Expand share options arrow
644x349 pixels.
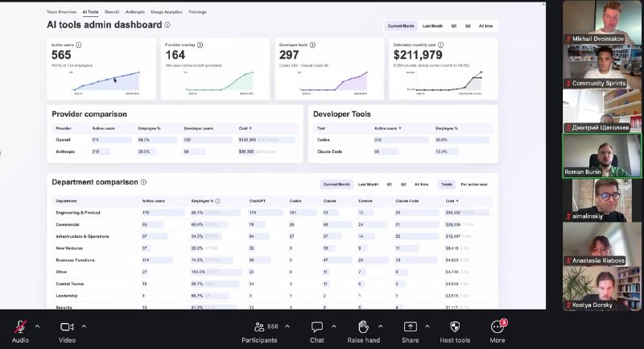(x=427, y=326)
